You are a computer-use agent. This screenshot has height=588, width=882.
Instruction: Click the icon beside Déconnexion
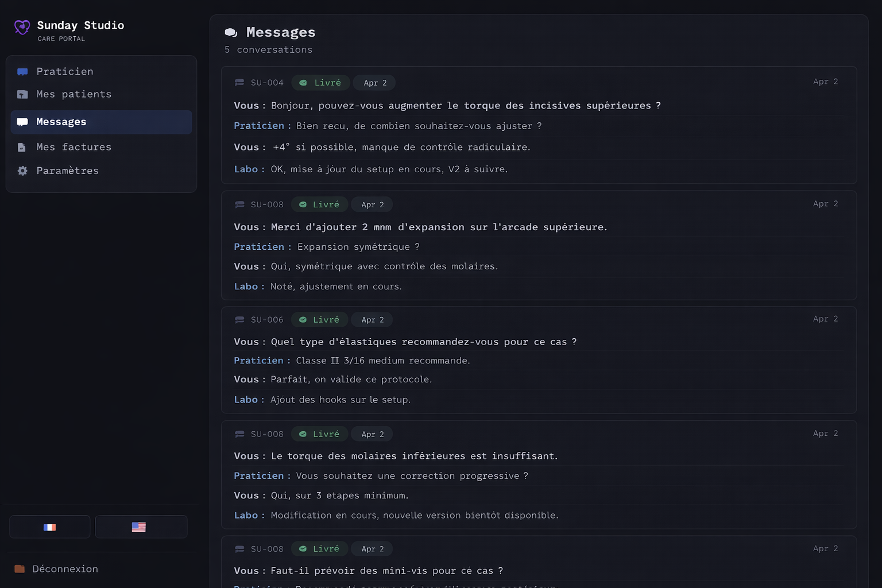point(20,569)
